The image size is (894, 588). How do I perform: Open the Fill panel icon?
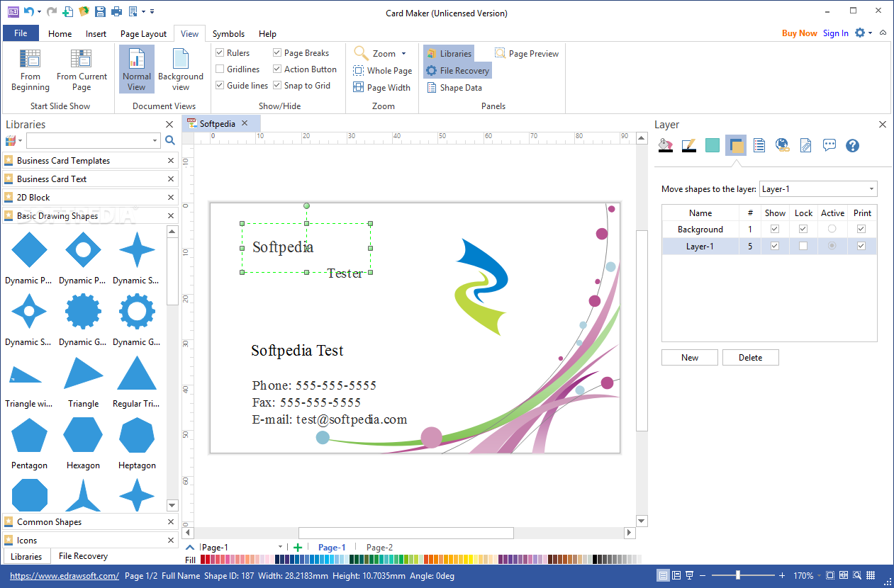click(x=665, y=145)
